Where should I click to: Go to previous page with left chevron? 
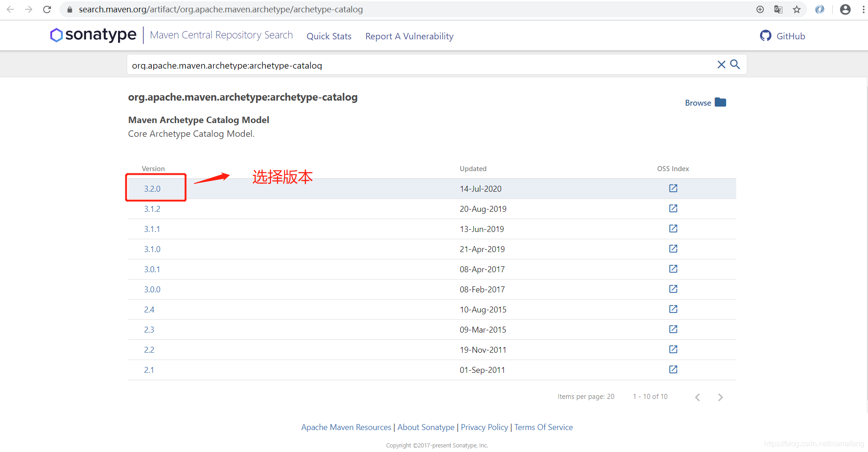[x=697, y=397]
